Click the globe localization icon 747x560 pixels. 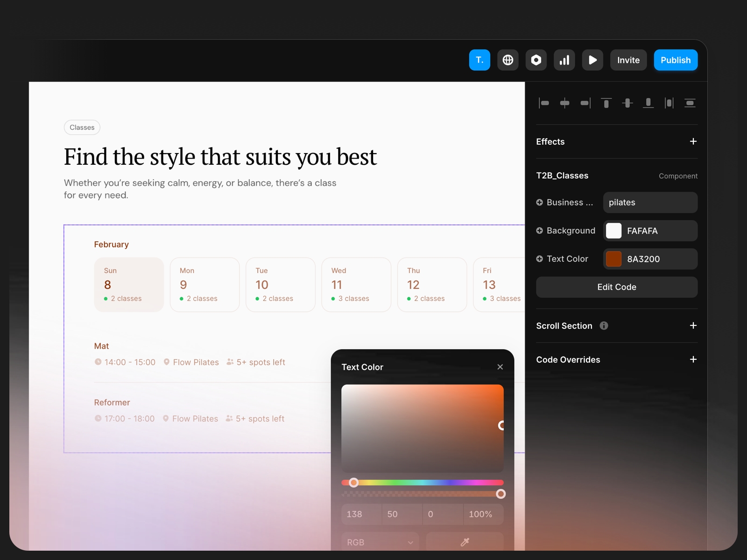pyautogui.click(x=508, y=60)
